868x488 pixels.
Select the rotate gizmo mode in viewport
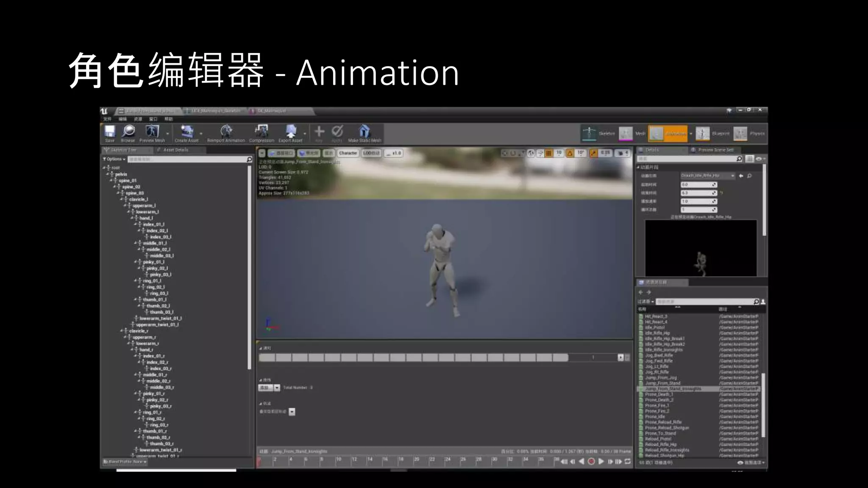point(513,153)
